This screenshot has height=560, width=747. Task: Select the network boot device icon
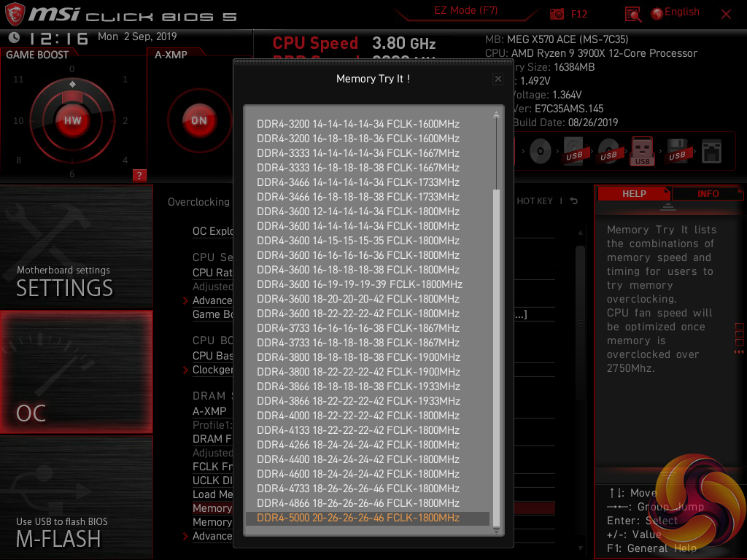pos(711,152)
